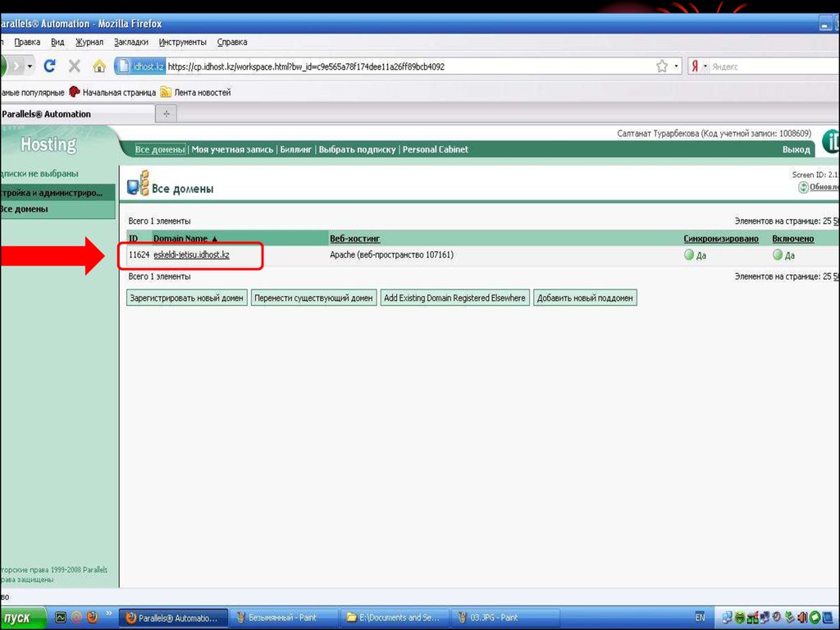Click the Yandex search engine icon
840x630 pixels.
(694, 66)
